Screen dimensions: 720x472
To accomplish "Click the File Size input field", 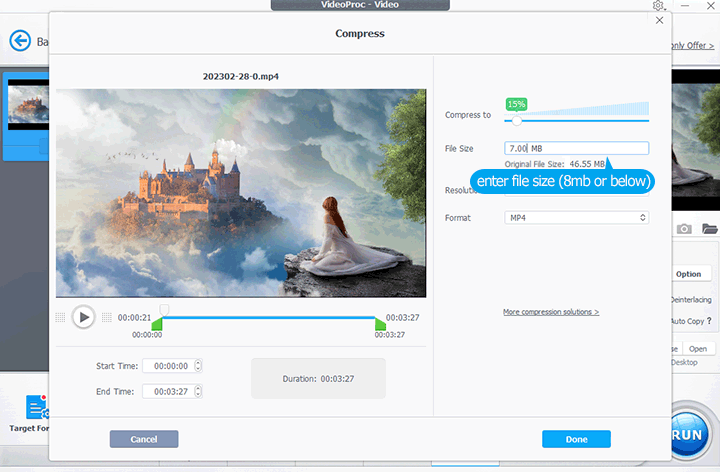I will point(576,148).
